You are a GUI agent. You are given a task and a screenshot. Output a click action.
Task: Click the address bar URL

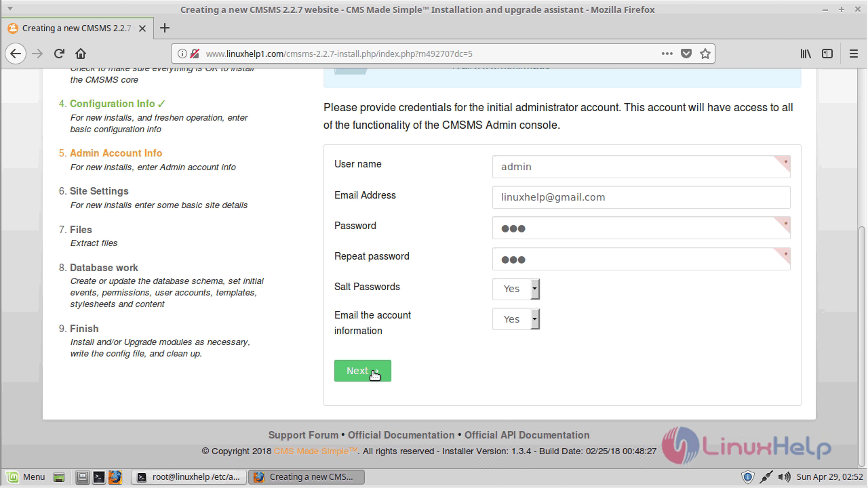coord(430,54)
